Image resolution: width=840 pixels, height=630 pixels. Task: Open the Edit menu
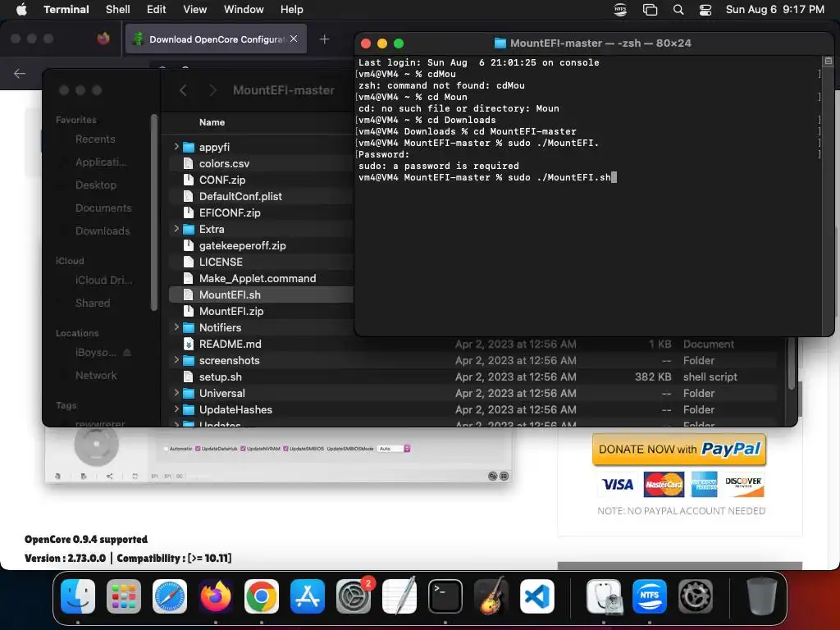[157, 10]
